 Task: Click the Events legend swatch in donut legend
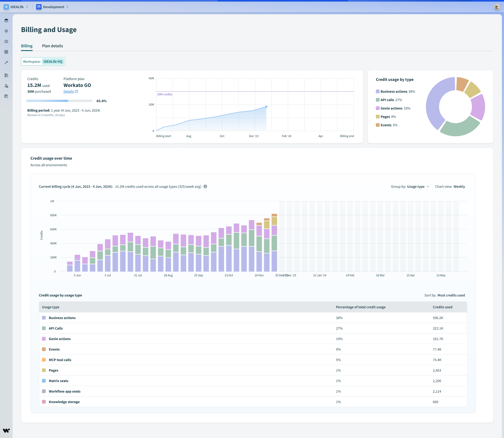pyautogui.click(x=378, y=125)
